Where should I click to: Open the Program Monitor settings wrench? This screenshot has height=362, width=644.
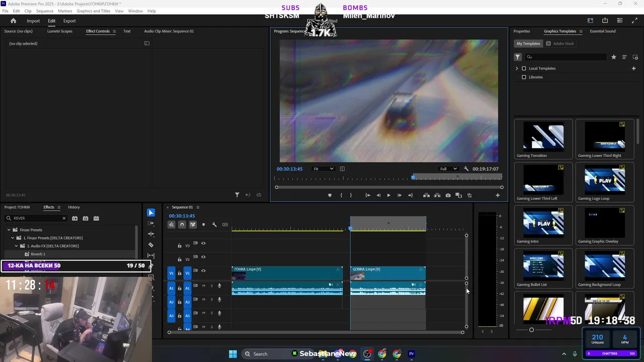pyautogui.click(x=466, y=169)
